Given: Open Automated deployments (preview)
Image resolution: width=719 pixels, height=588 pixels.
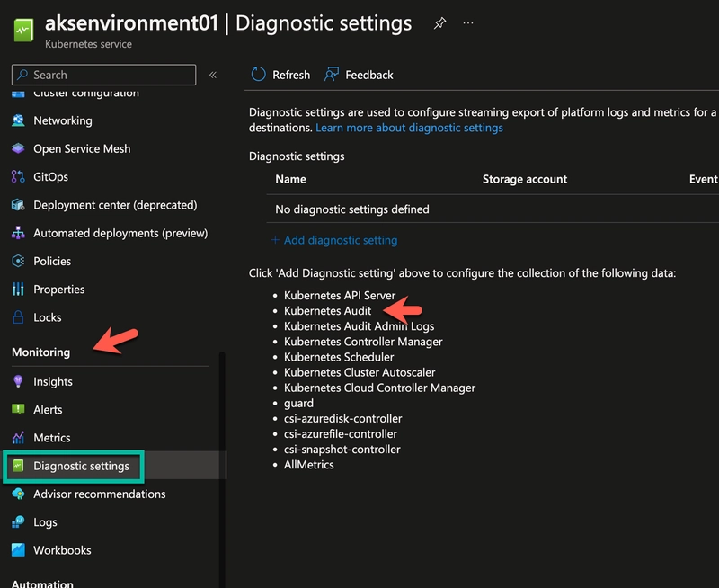Looking at the screenshot, I should (120, 233).
